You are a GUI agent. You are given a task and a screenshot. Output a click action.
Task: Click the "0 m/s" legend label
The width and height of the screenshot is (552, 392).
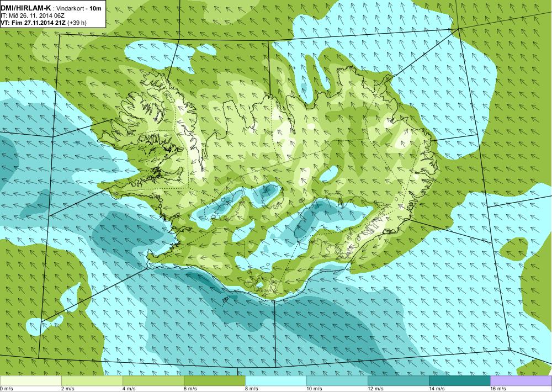click(x=7, y=389)
